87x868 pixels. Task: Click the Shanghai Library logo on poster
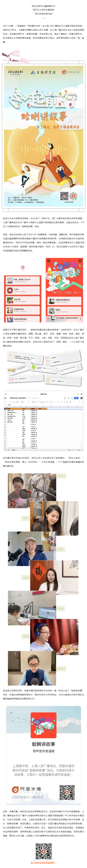click(x=43, y=72)
